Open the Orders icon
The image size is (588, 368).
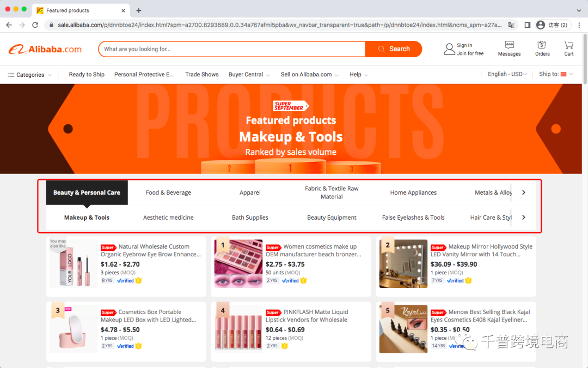[x=542, y=45]
